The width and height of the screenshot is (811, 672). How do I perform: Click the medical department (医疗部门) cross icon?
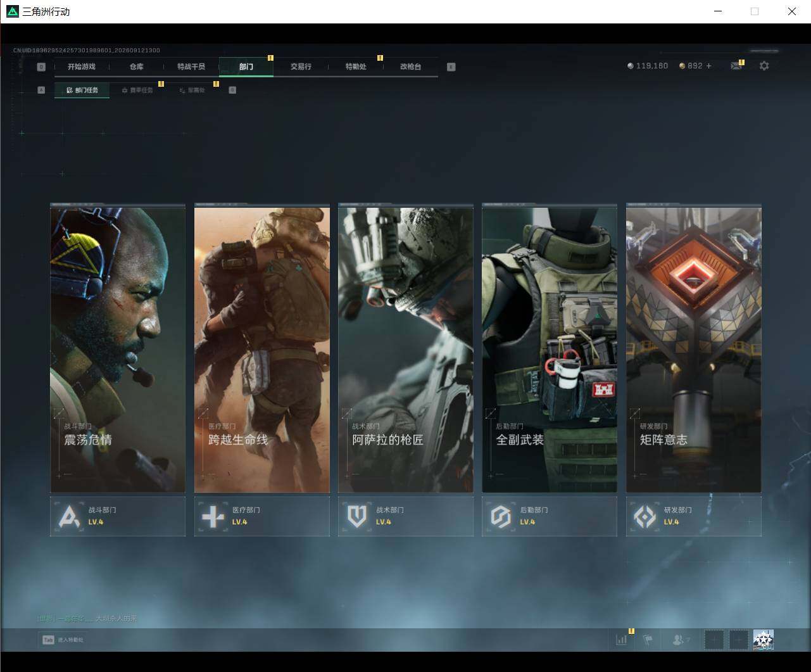coord(213,517)
